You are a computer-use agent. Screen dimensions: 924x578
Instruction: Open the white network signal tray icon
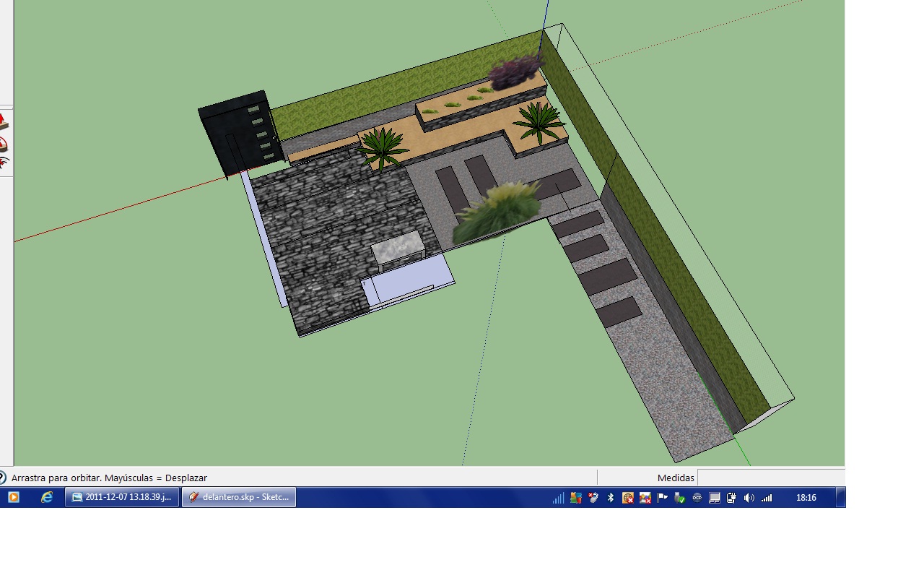coord(767,498)
